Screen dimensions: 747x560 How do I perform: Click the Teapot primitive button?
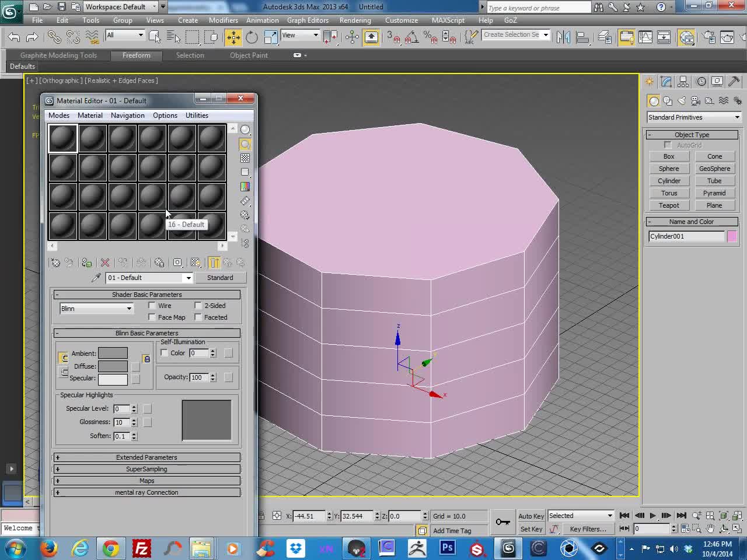pos(669,205)
